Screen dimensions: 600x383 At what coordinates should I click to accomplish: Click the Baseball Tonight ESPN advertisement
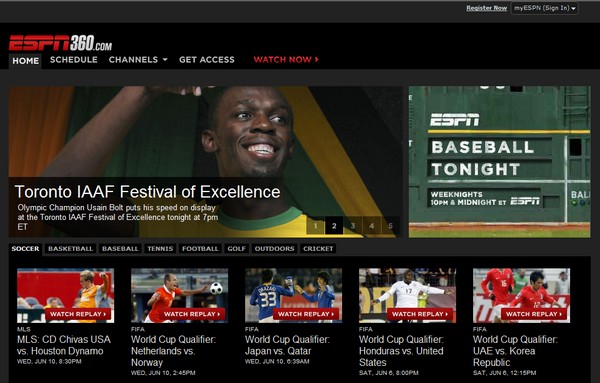499,161
